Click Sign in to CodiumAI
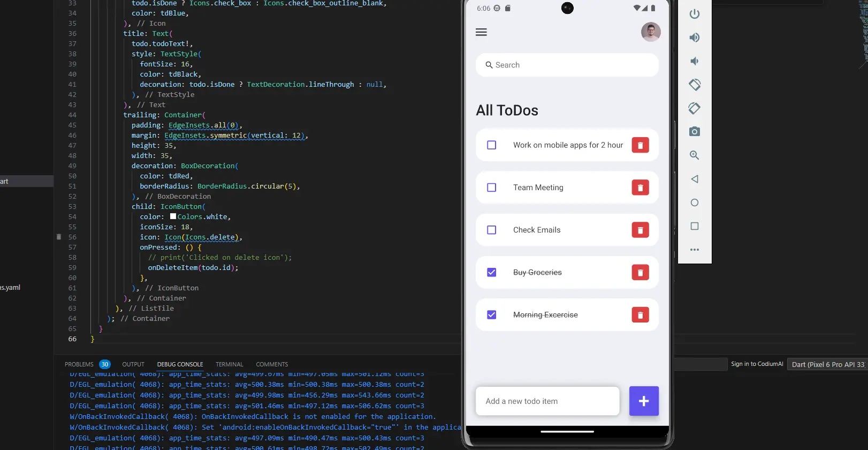Image resolution: width=868 pixels, height=450 pixels. pyautogui.click(x=757, y=364)
